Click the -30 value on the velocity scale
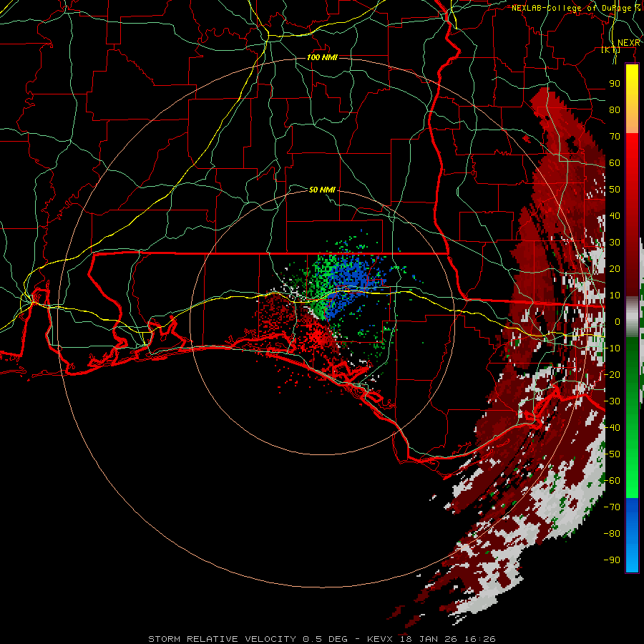644x644 pixels. click(x=612, y=401)
